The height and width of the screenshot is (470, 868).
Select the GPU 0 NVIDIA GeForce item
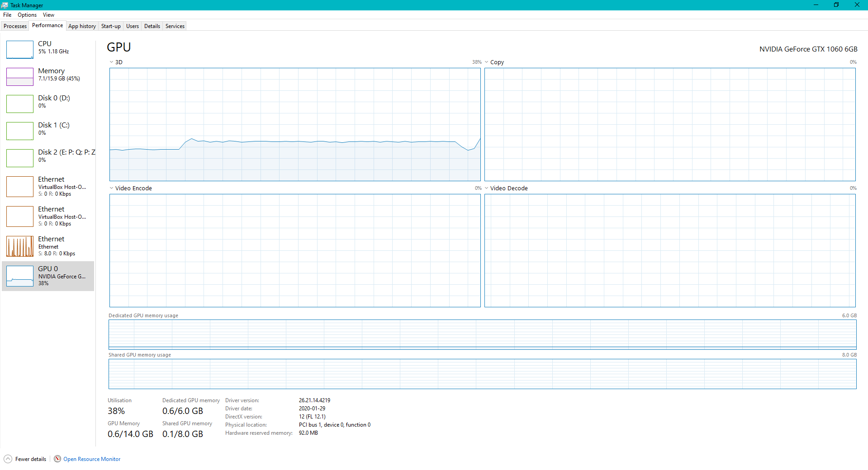(x=48, y=276)
